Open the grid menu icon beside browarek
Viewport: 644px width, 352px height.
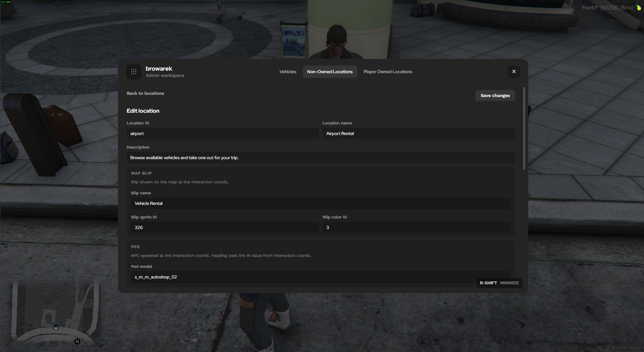pyautogui.click(x=134, y=72)
